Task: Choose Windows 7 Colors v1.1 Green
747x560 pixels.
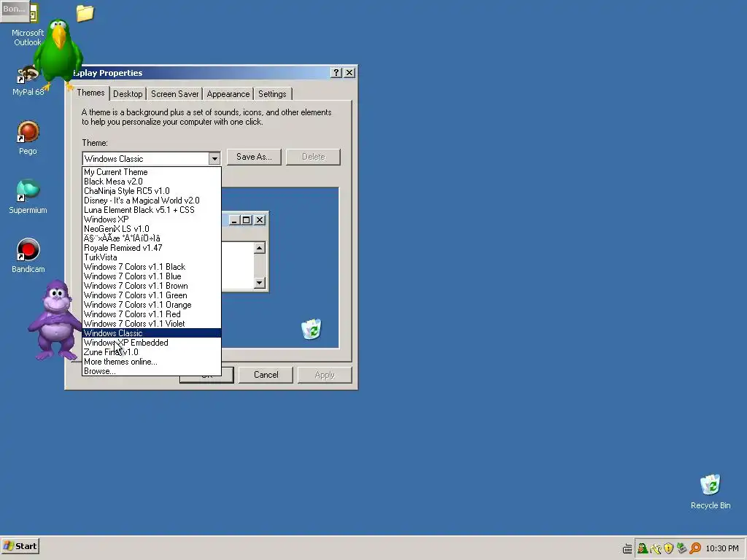Action: pos(152,296)
